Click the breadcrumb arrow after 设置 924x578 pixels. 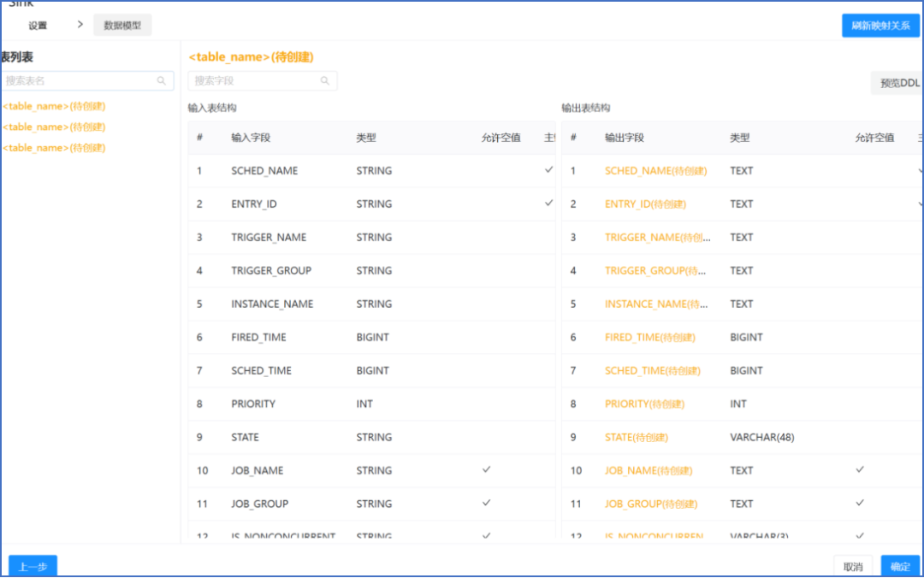(80, 25)
